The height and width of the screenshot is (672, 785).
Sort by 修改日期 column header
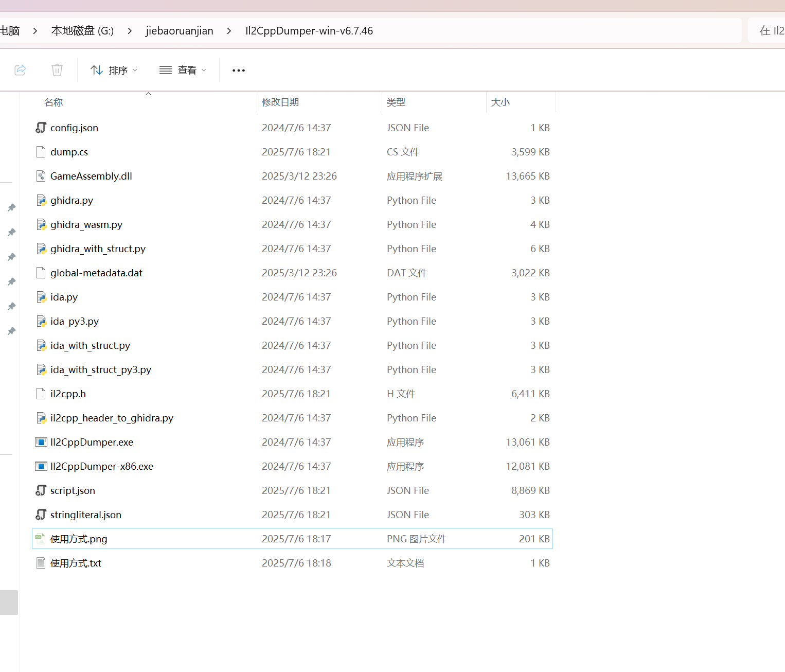coord(280,102)
